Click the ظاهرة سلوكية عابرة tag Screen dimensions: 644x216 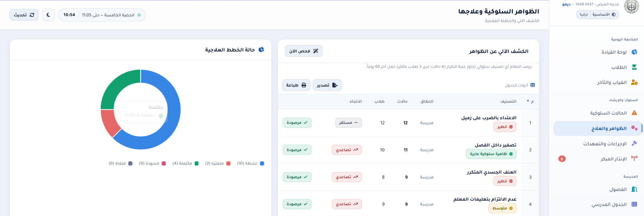tap(491, 154)
